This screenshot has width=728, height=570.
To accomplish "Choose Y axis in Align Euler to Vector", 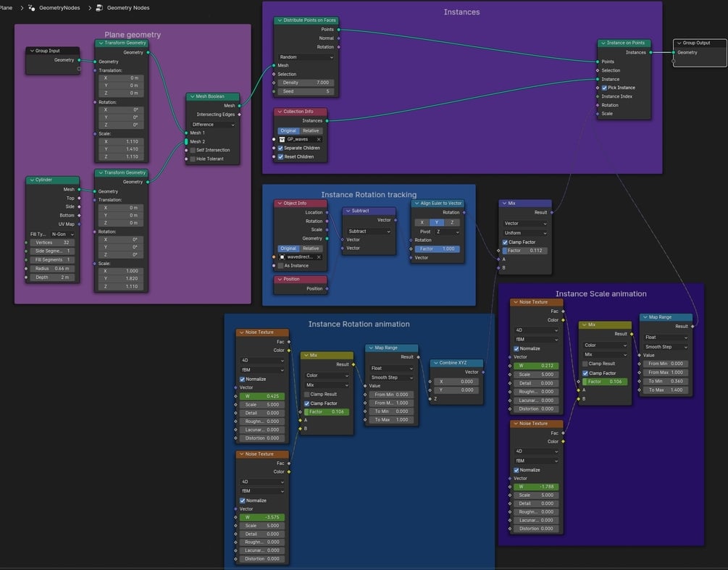I will click(x=437, y=222).
